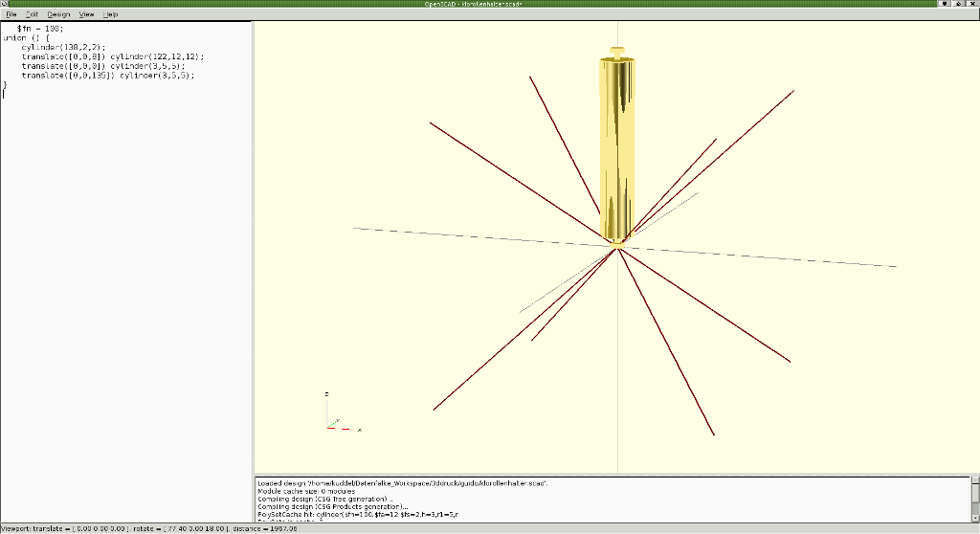Open the Design menu
This screenshot has height=534, width=980.
58,14
